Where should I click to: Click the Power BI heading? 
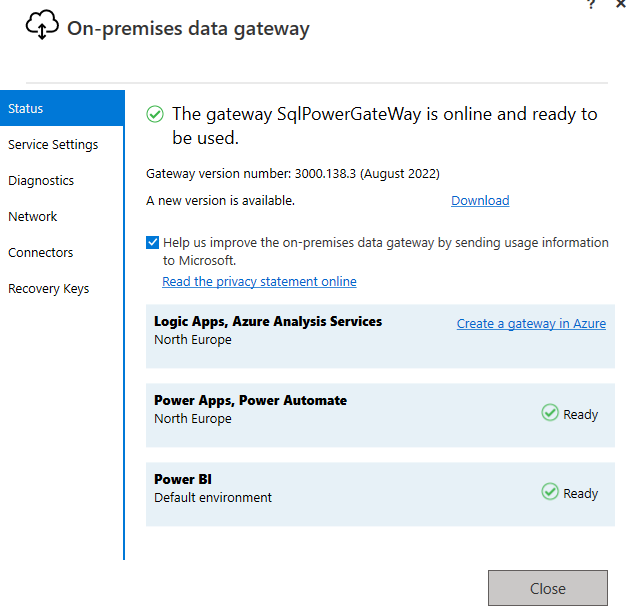point(183,479)
